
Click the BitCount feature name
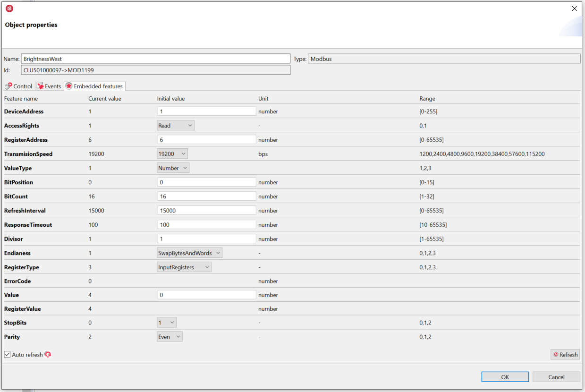pos(16,196)
